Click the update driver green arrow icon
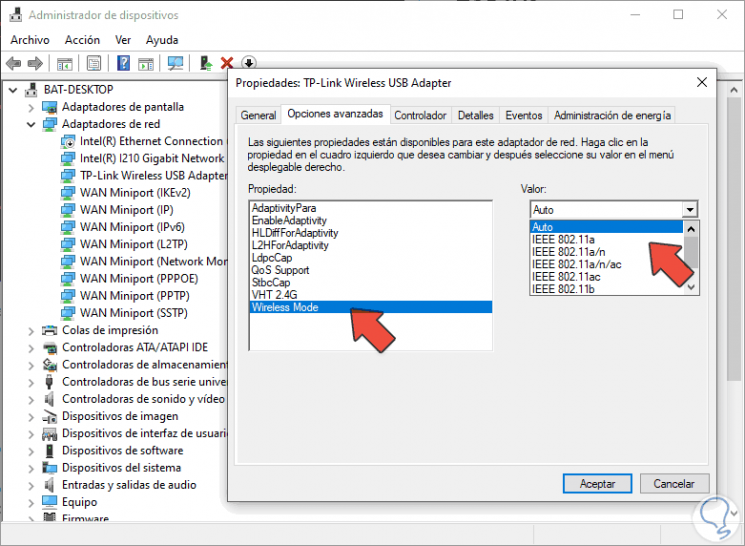 point(206,63)
